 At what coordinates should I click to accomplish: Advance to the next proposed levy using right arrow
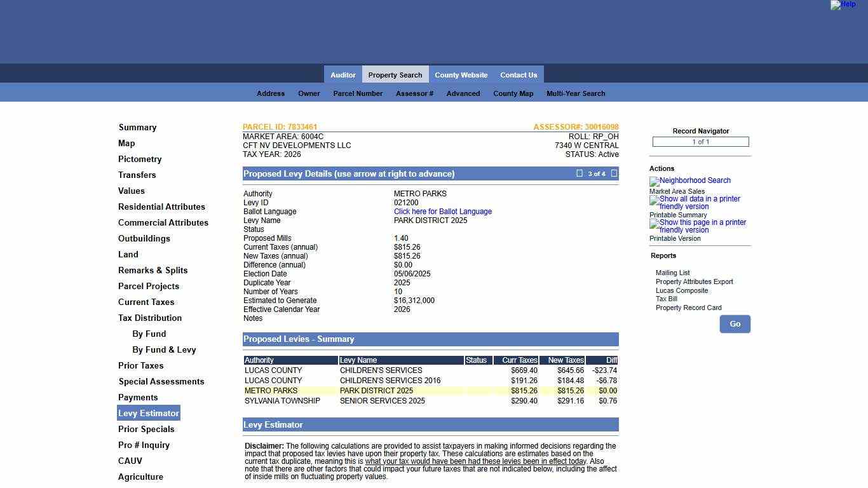click(614, 173)
